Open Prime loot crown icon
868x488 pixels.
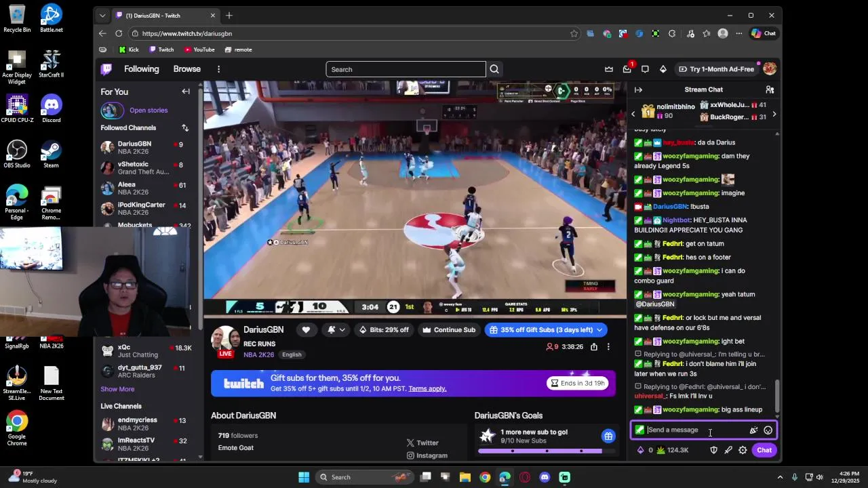click(x=609, y=69)
